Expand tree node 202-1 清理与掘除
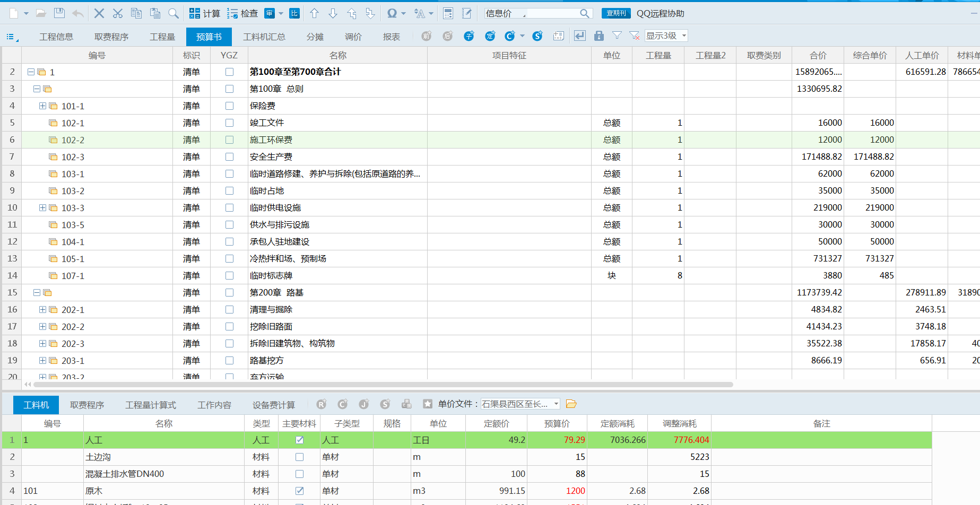Image resolution: width=980 pixels, height=505 pixels. coord(42,310)
